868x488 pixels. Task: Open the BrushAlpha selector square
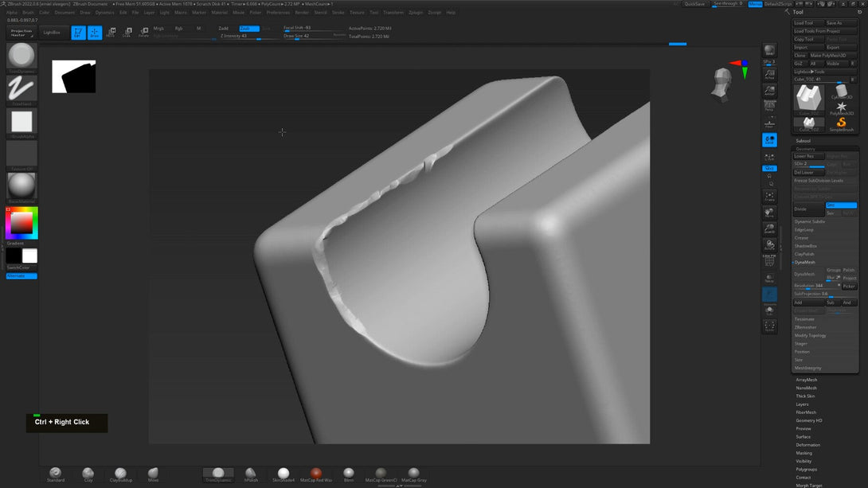[x=22, y=122]
